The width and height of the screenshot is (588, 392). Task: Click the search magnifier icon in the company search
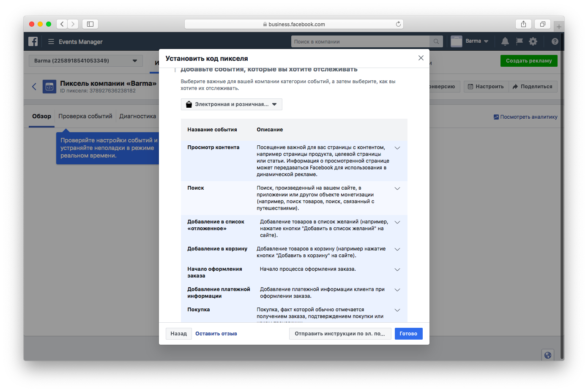[x=436, y=41]
